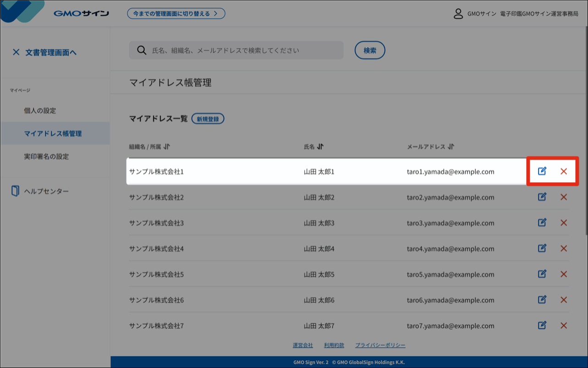Select マイアドレス帳管理 in sidebar
The height and width of the screenshot is (368, 588).
point(53,134)
